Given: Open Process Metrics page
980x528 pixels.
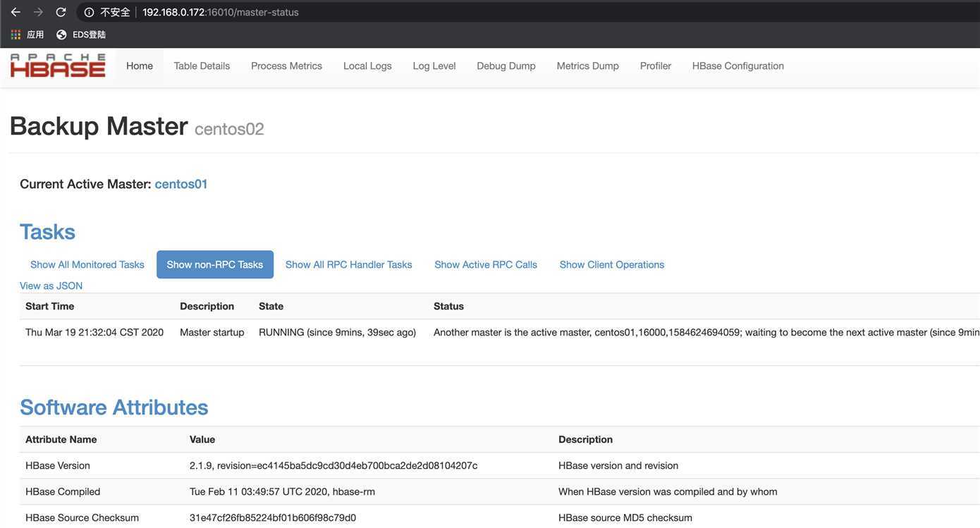Looking at the screenshot, I should 286,66.
